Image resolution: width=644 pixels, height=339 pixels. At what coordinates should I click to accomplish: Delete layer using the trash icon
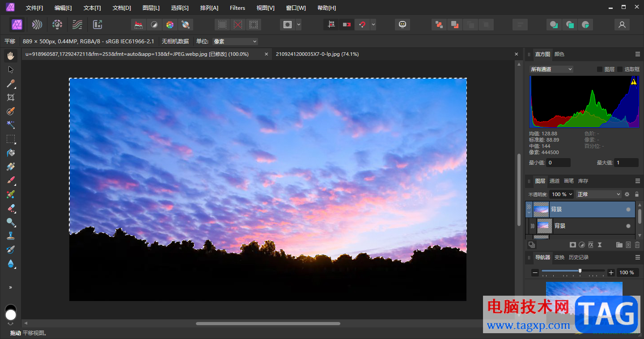click(637, 245)
